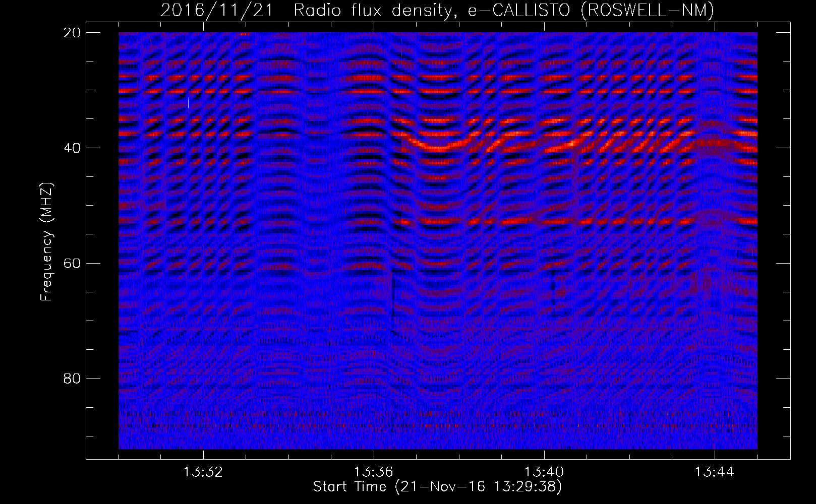Image resolution: width=816 pixels, height=504 pixels.
Task: Click the 80 frequency tick label
Action: (x=72, y=378)
